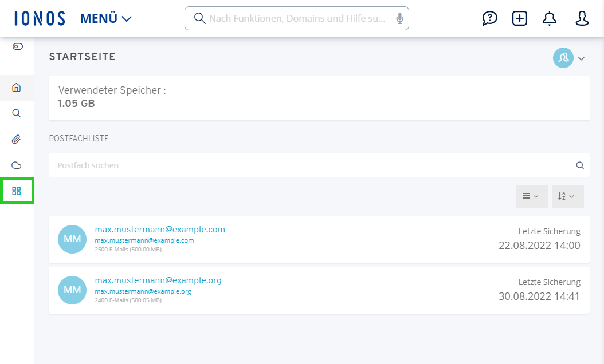Click the top search field for Funktionen and Domains
Image resolution: width=604 pixels, height=364 pixels.
297,18
